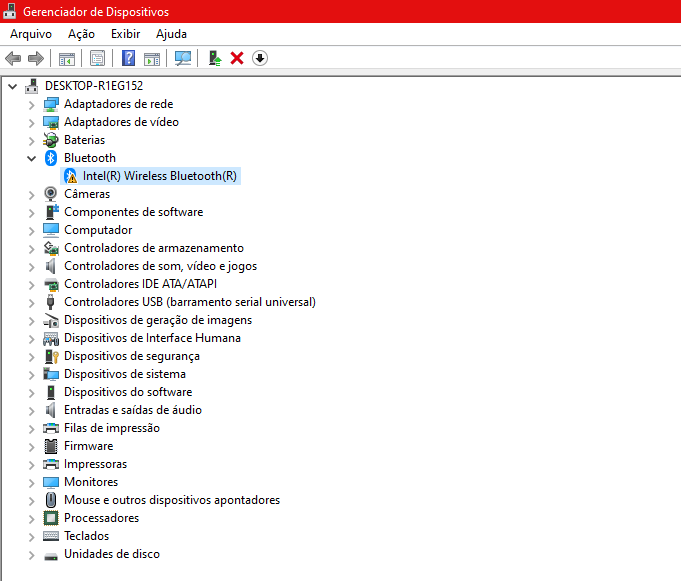Click the Monitores screen icon

[51, 482]
